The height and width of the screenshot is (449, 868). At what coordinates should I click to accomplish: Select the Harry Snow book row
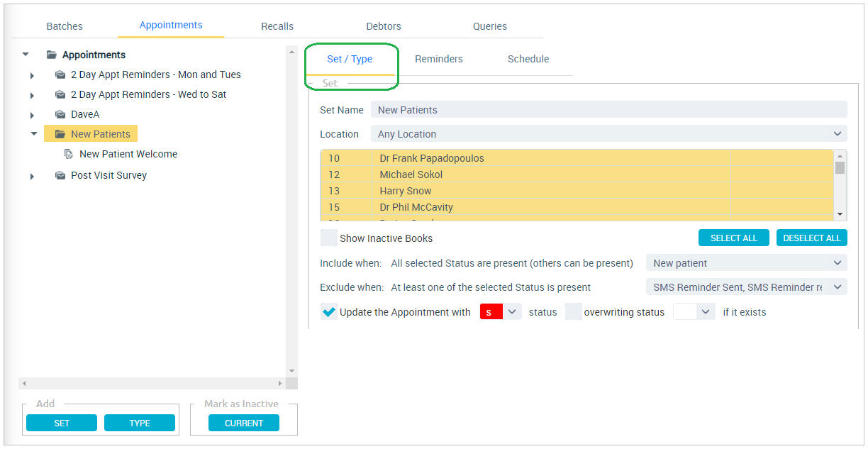[x=577, y=191]
